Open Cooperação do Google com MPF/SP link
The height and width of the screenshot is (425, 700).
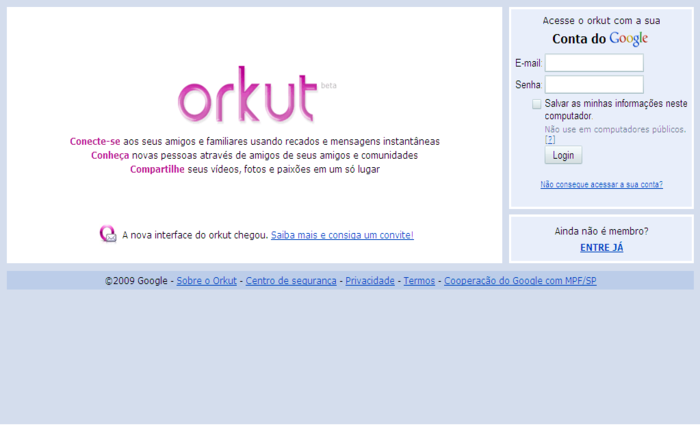[520, 281]
